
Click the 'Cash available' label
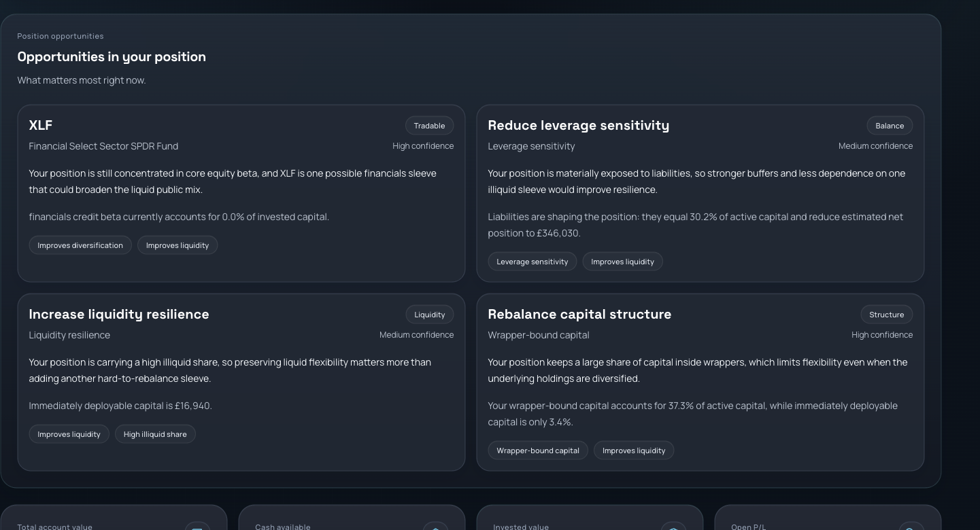283,527
